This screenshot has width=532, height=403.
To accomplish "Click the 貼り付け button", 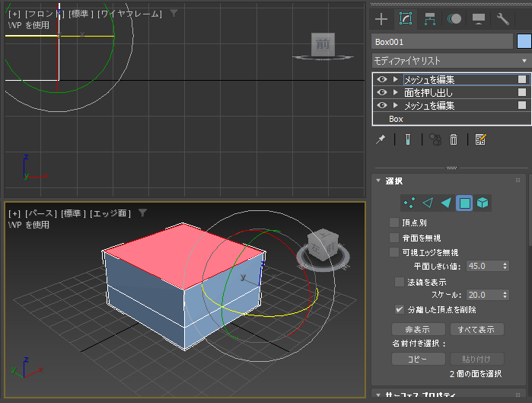I will click(x=476, y=359).
